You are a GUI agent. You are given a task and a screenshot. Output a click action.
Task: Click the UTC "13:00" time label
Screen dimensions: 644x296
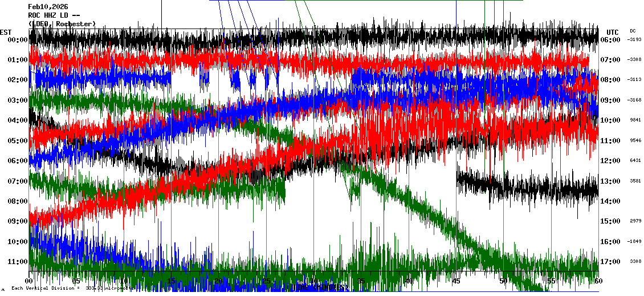pyautogui.click(x=610, y=181)
